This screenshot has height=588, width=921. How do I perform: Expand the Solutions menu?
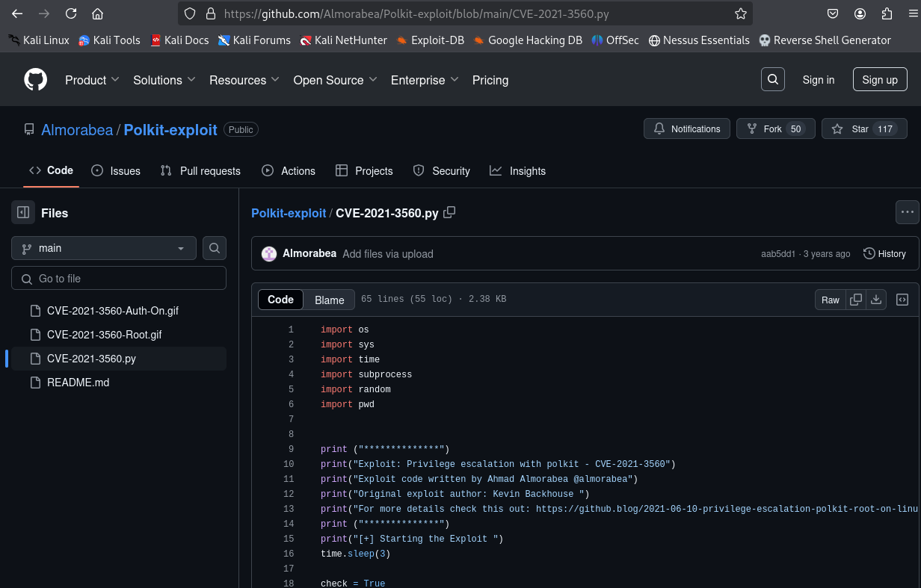pos(164,80)
